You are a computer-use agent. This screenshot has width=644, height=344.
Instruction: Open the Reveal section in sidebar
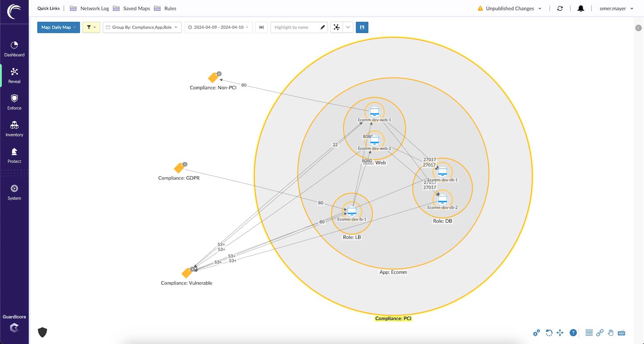[14, 75]
